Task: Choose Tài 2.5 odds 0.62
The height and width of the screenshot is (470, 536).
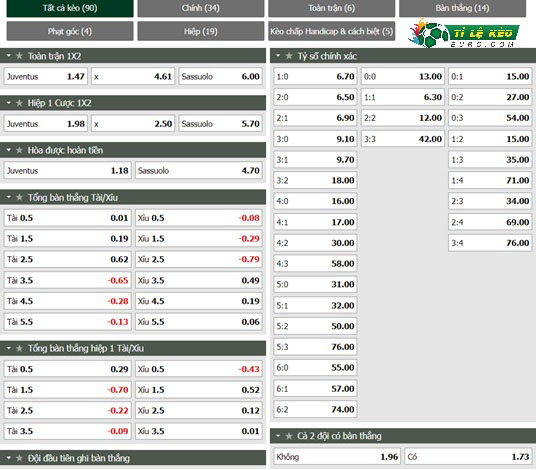Action: pyautogui.click(x=67, y=259)
